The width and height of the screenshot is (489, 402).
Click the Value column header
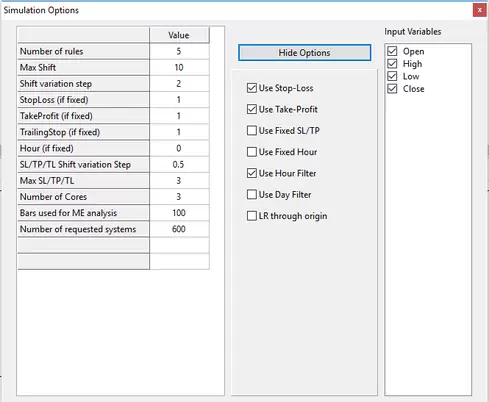179,35
